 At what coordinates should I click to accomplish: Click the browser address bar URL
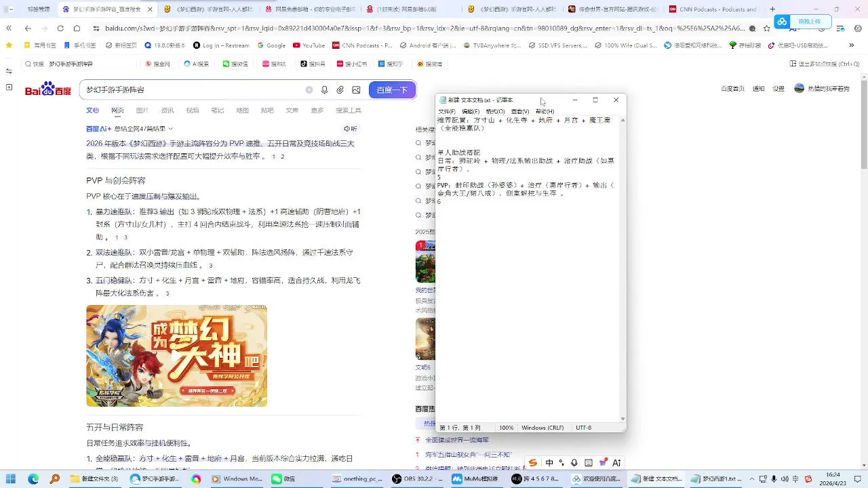click(424, 28)
